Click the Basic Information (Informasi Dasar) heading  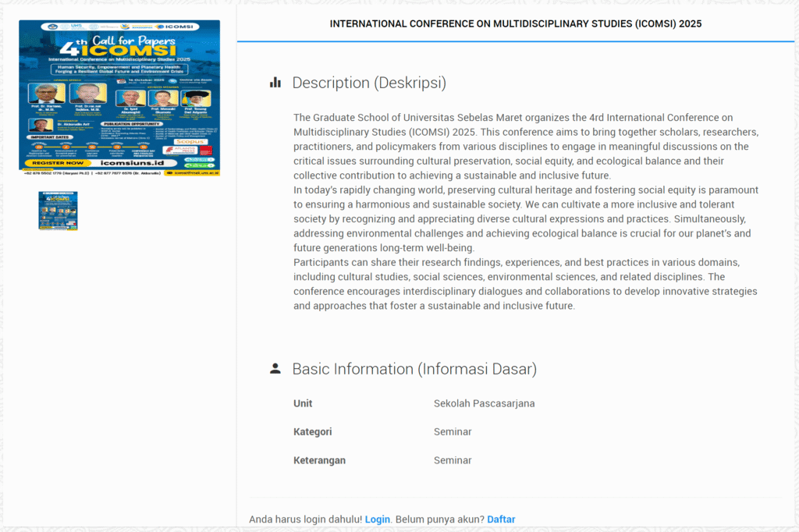click(x=414, y=369)
